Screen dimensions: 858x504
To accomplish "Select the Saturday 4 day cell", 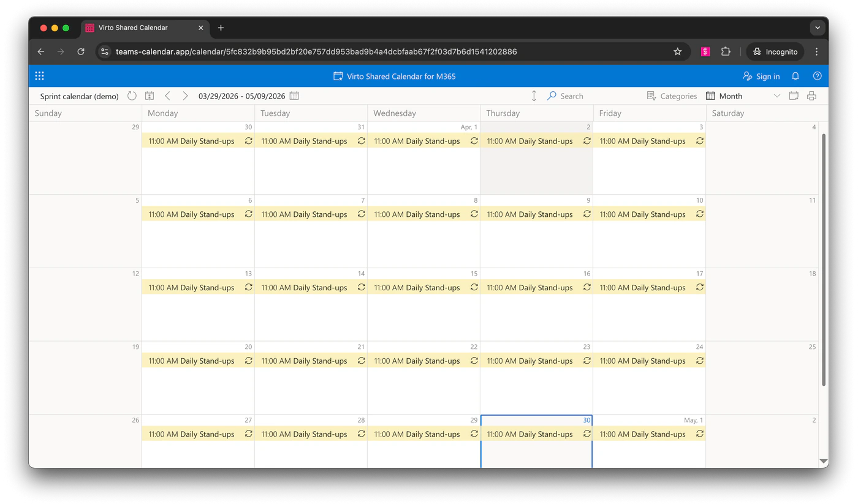I will point(762,158).
